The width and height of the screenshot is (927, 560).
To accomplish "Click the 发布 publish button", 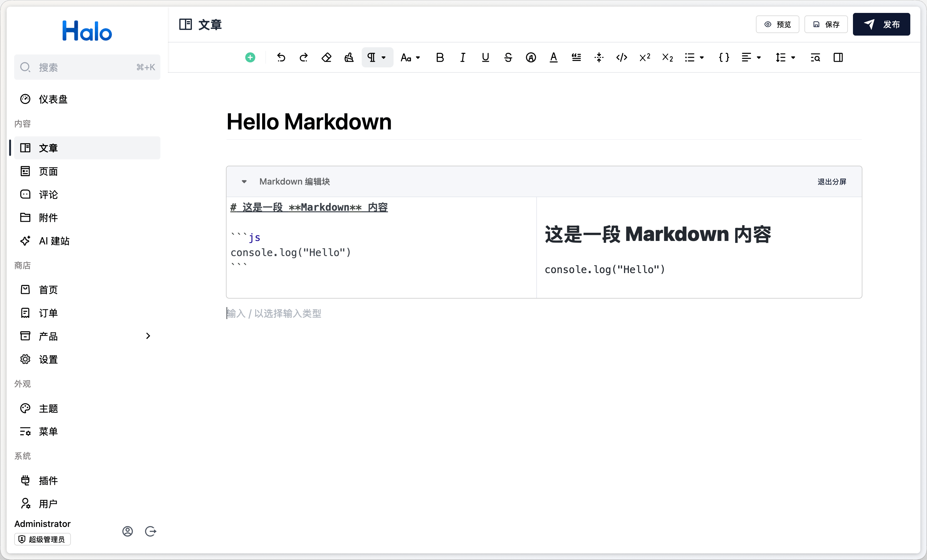I will point(881,25).
